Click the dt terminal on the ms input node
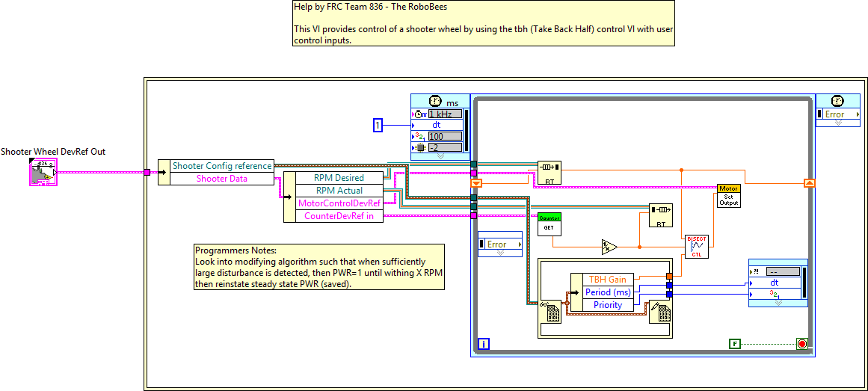 tap(436, 125)
